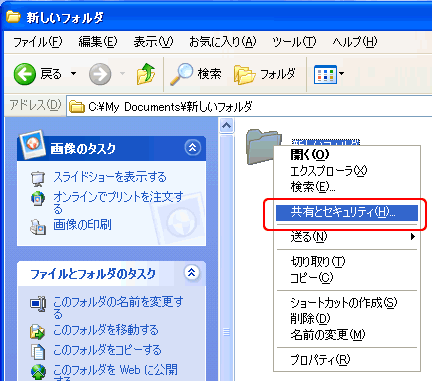Screen dimensions: 432x381
Task: Click the 検索 magnifier toolbar button
Action: [195, 74]
